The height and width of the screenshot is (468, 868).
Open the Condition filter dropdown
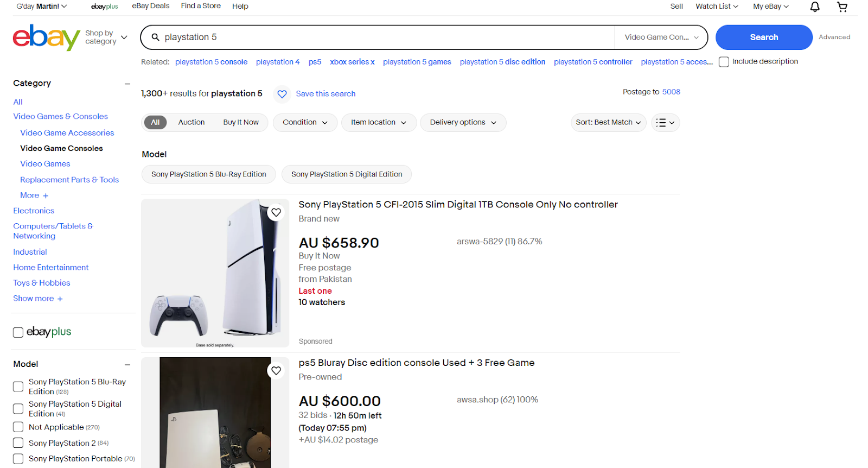point(305,123)
